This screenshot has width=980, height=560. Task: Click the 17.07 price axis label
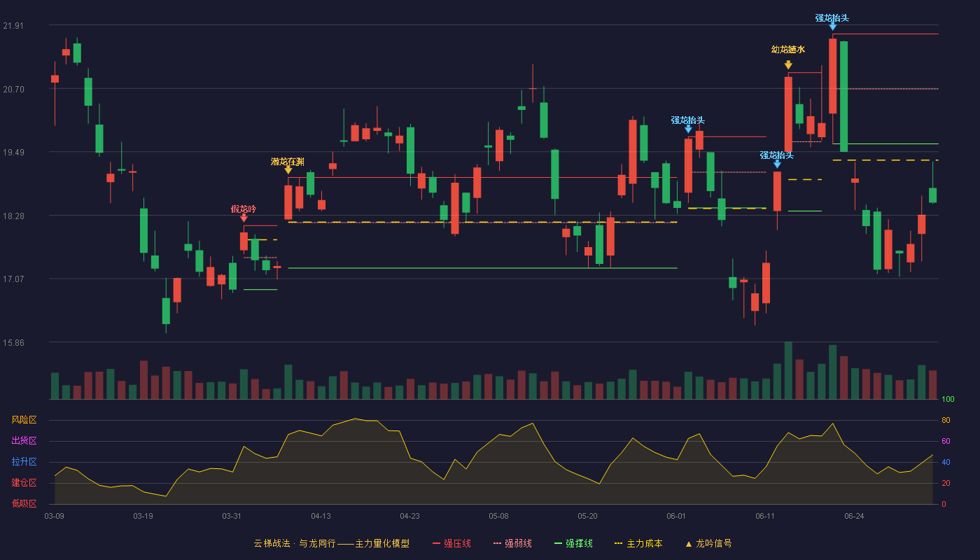tap(13, 279)
